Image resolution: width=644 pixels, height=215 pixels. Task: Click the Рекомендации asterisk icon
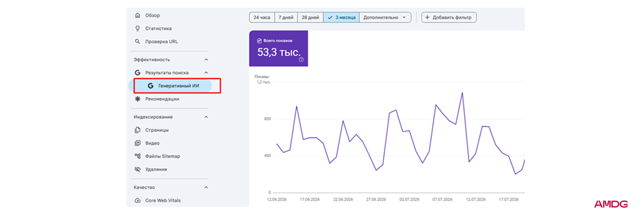point(138,99)
